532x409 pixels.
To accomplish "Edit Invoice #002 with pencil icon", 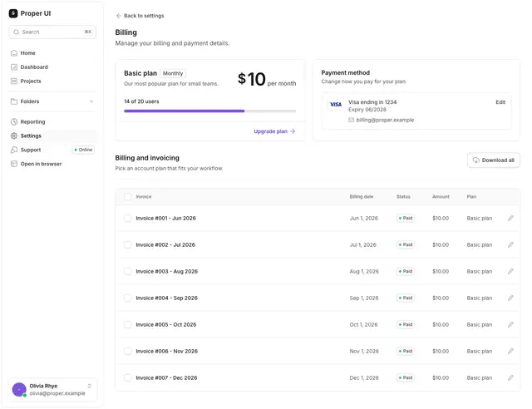I will (x=510, y=244).
